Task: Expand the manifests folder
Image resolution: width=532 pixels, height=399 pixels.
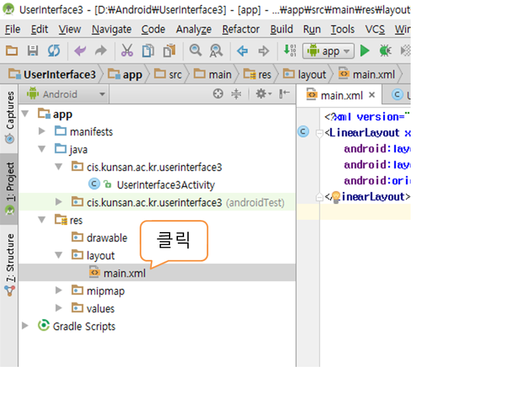Action: pyautogui.click(x=42, y=131)
